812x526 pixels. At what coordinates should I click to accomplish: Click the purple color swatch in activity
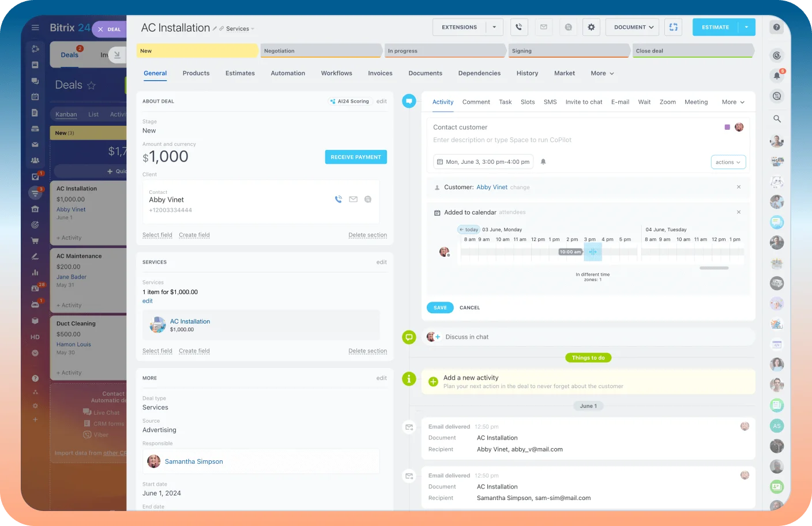tap(727, 127)
